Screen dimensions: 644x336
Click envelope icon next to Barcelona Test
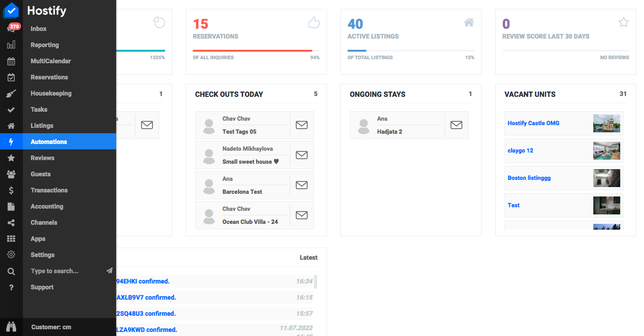click(x=302, y=185)
